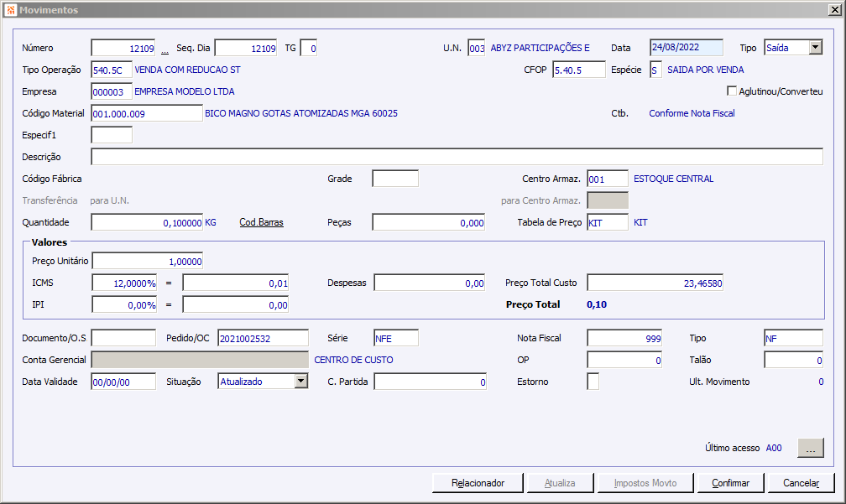
Task: Select the ICMS value field
Action: click(235, 283)
